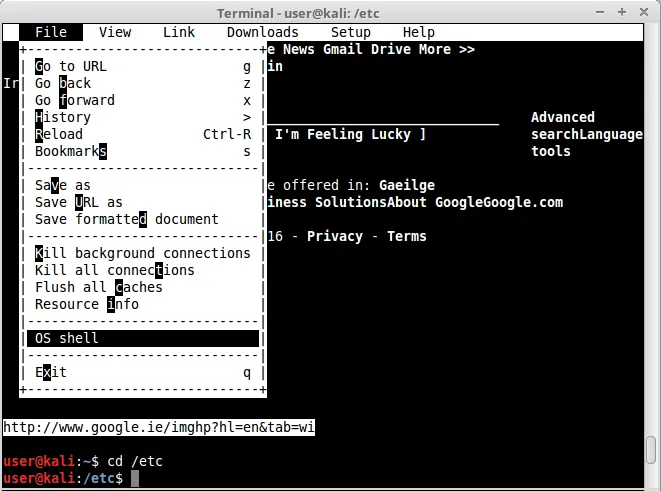Launch OS shell menu entry
The width and height of the screenshot is (661, 491).
coord(143,338)
